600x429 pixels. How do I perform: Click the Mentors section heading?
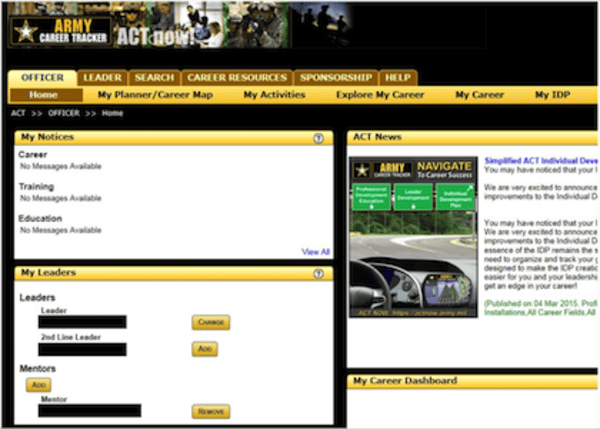38,369
